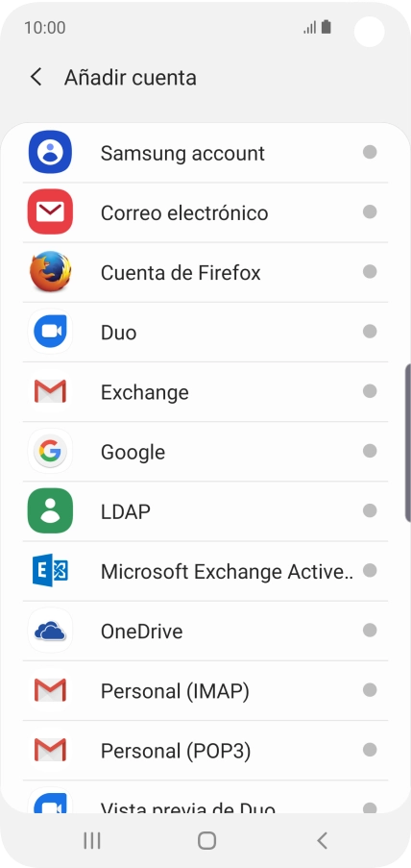Viewport: 411px width, 868px height.
Task: Tap the Duo video camera icon
Action: (50, 332)
